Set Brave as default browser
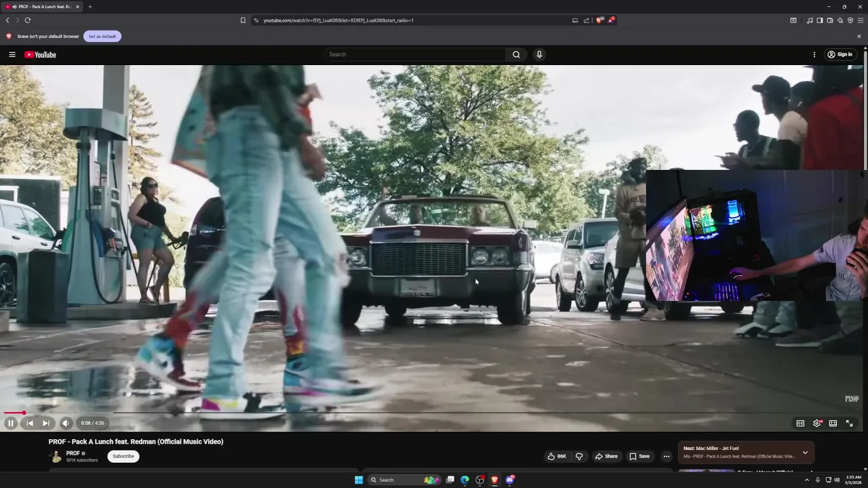This screenshot has width=868, height=488. [x=102, y=36]
